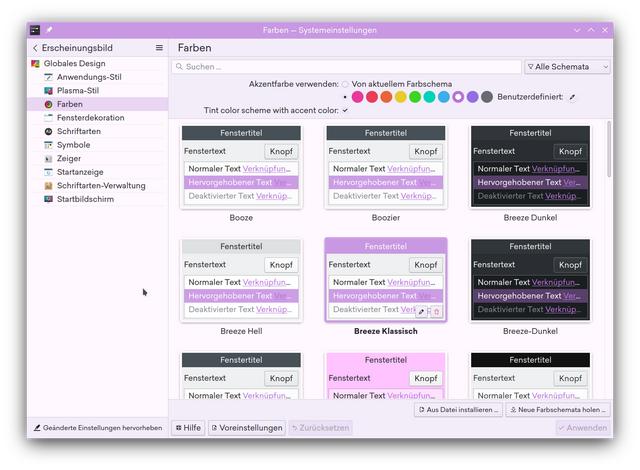Click the Globales Design icon
This screenshot has height=470, width=640.
pyautogui.click(x=36, y=64)
